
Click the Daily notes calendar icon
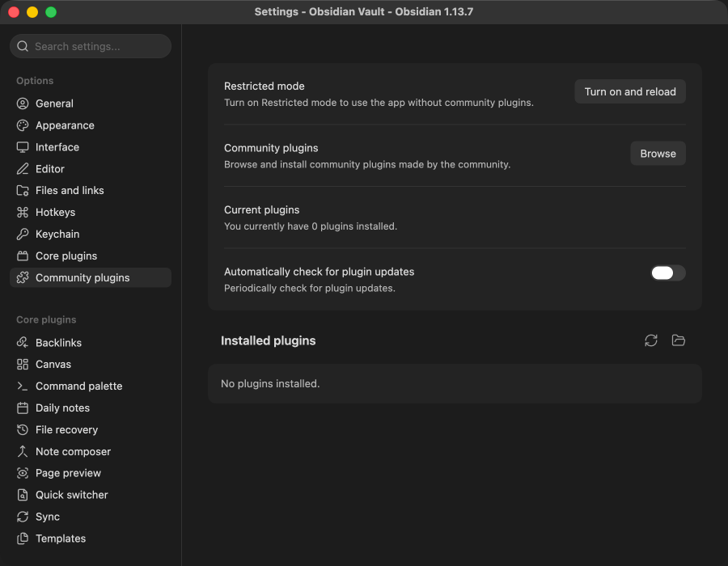(x=23, y=408)
